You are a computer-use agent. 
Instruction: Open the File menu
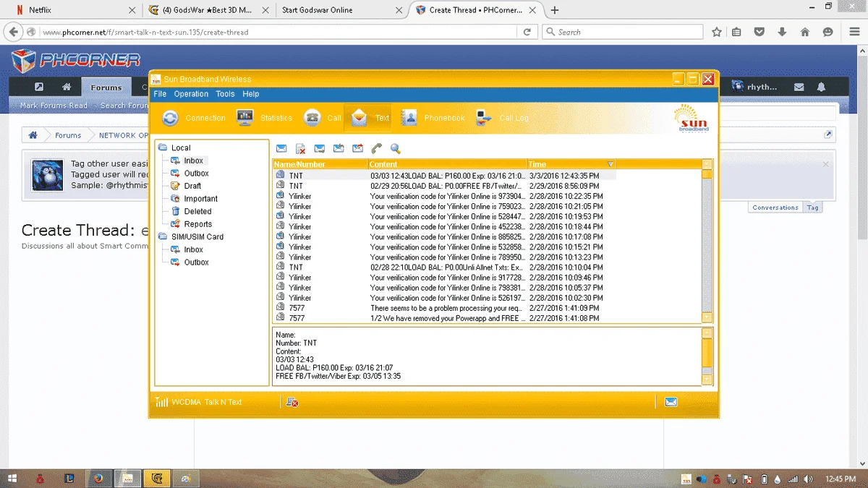pyautogui.click(x=160, y=94)
